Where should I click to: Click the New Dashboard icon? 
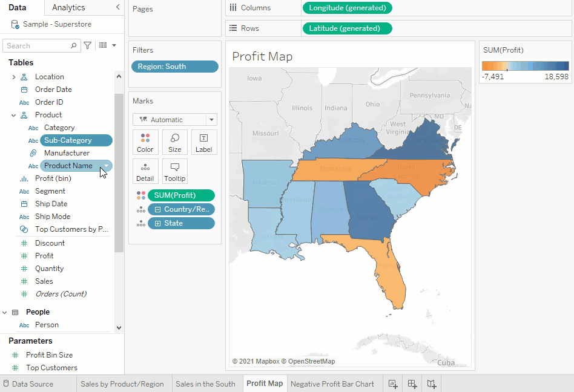click(412, 384)
